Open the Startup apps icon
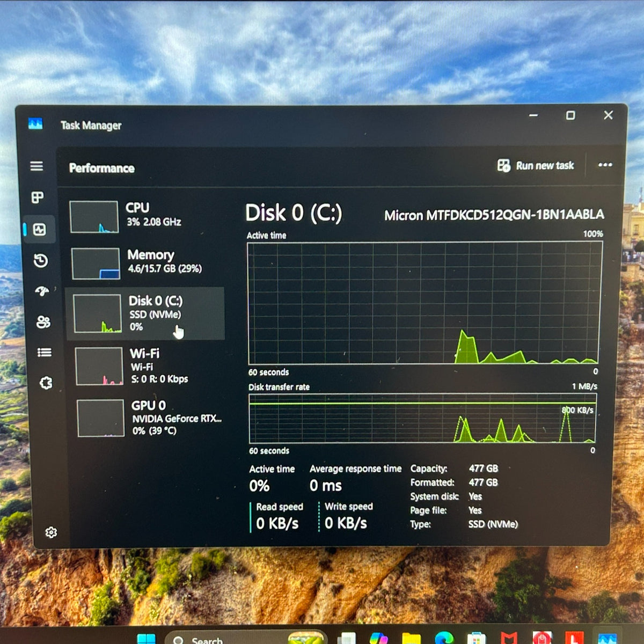The image size is (644, 644). pos(42,291)
